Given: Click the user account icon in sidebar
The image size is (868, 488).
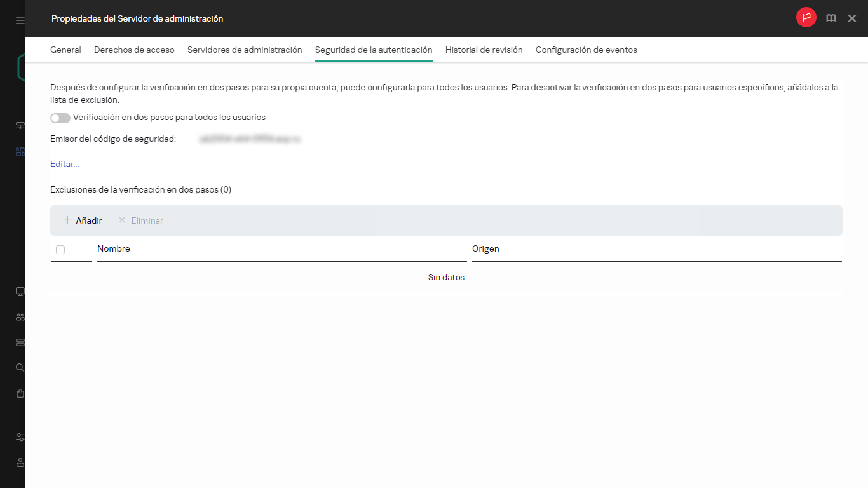Looking at the screenshot, I should [x=20, y=462].
